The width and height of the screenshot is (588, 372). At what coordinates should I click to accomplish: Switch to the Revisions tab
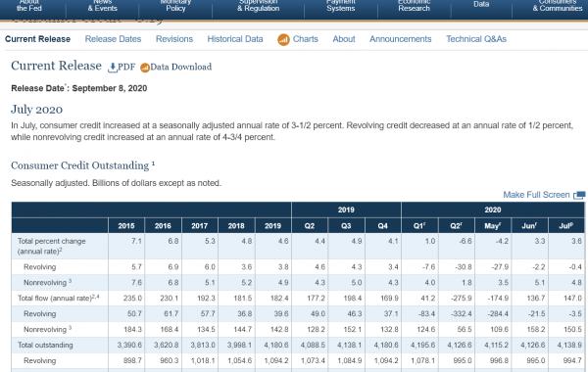coord(174,39)
